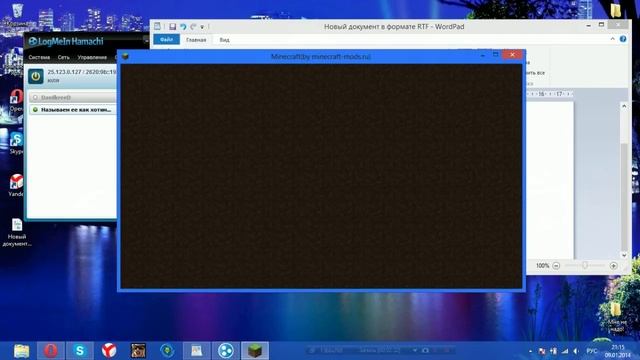Click the 100% zoom level in WordPad

(x=542, y=266)
